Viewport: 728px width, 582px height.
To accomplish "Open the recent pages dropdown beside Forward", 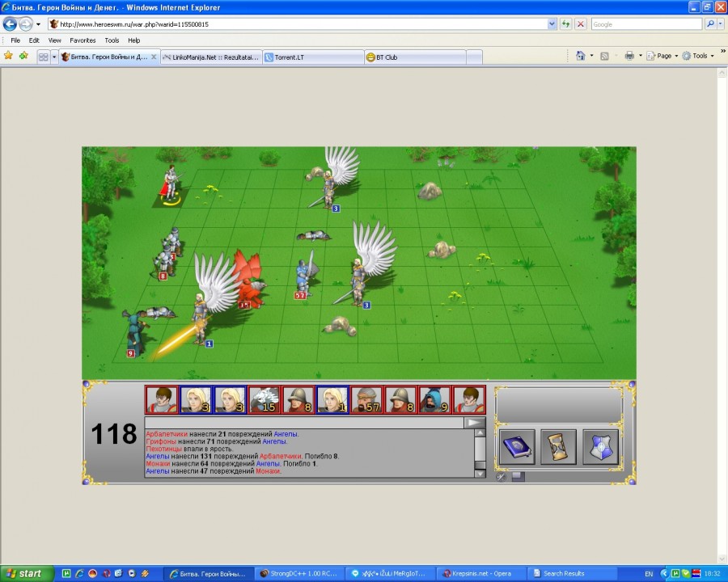I will point(38,24).
